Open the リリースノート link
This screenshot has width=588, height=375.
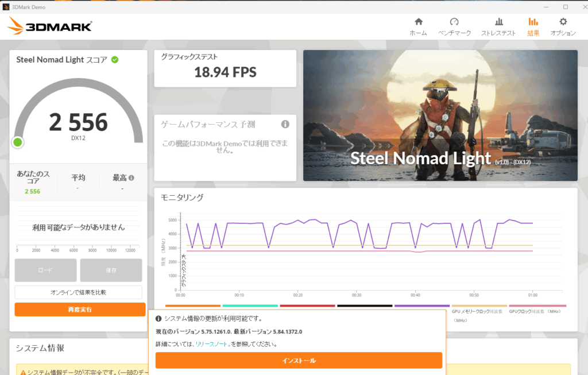pyautogui.click(x=213, y=344)
